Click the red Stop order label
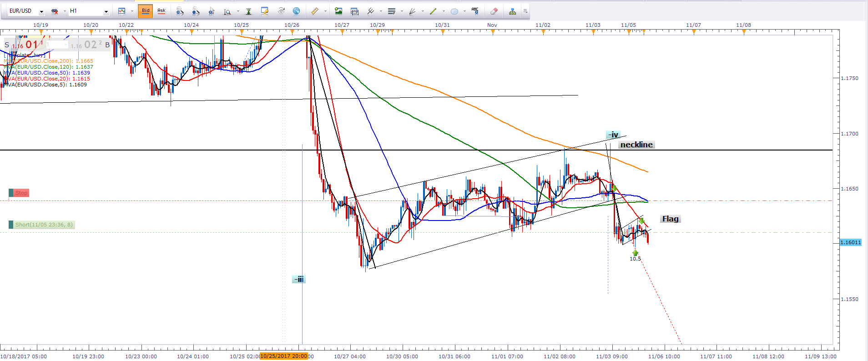Viewport: 868px width, 361px height. point(21,193)
